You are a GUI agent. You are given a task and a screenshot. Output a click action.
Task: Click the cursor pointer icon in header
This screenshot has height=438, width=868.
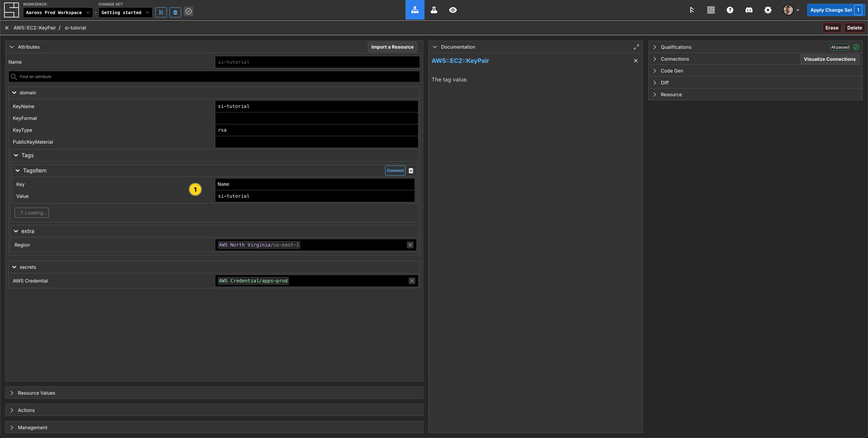point(692,10)
